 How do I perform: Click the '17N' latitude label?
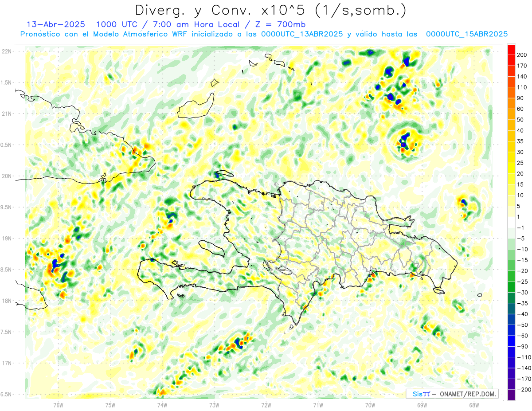point(7,363)
